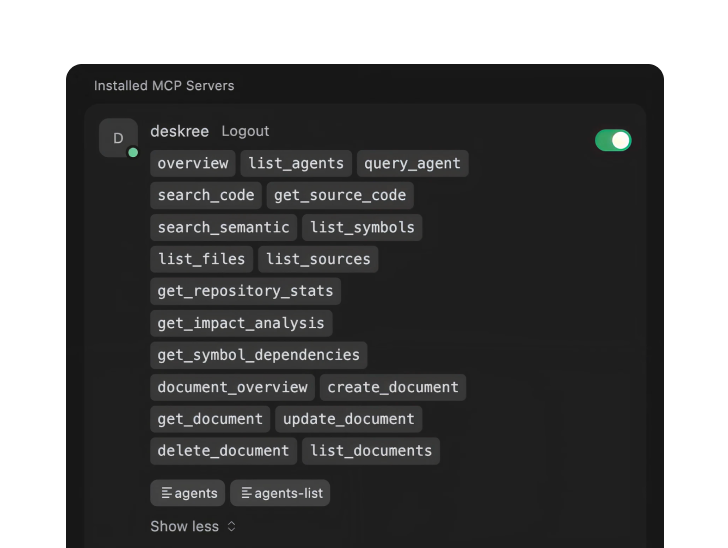This screenshot has width=728, height=548.
Task: Click the get_symbol_dependencies tool tag
Action: pyautogui.click(x=258, y=355)
